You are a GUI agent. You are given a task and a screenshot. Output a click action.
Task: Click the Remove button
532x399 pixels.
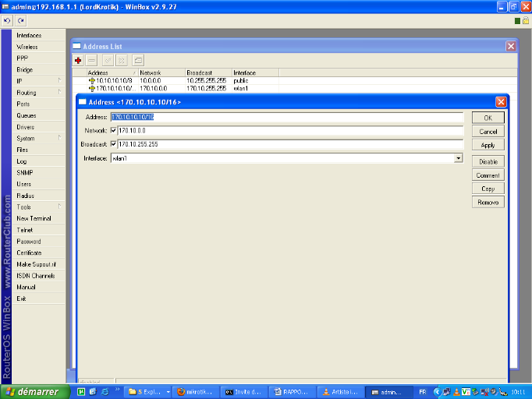[x=488, y=202]
